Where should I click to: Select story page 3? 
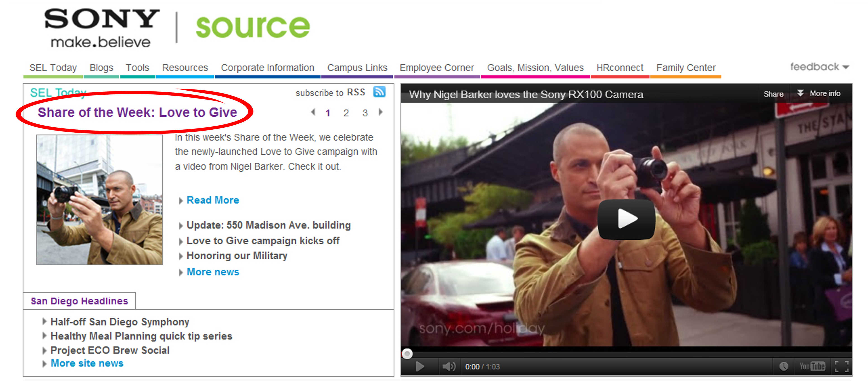365,113
